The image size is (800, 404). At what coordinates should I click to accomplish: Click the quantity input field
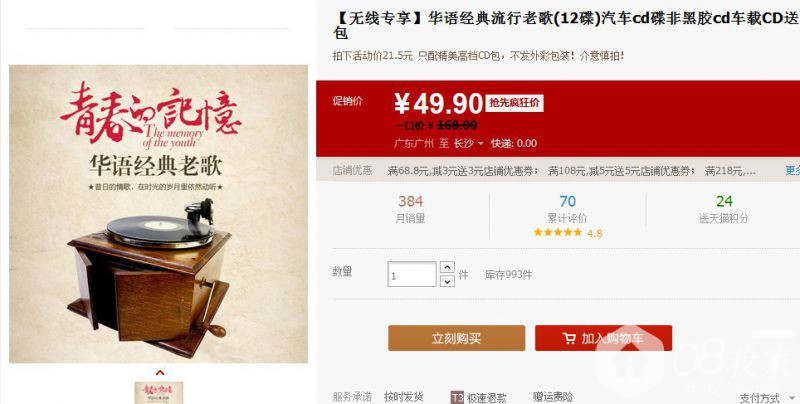click(412, 274)
